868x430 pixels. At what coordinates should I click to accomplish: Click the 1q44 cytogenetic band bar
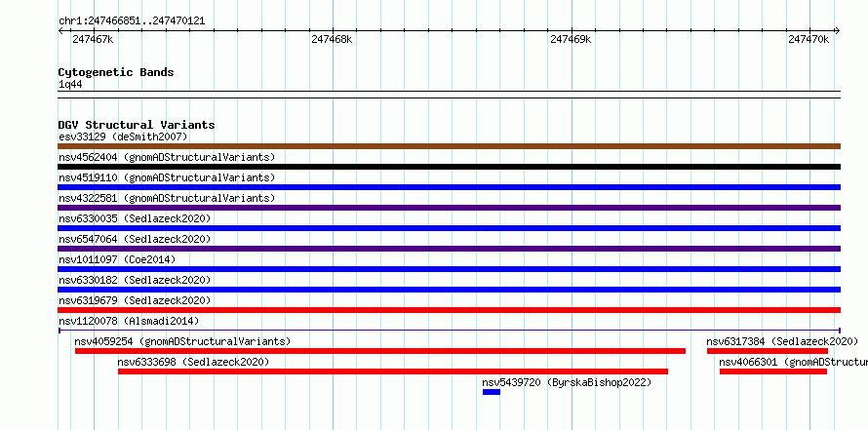click(449, 95)
